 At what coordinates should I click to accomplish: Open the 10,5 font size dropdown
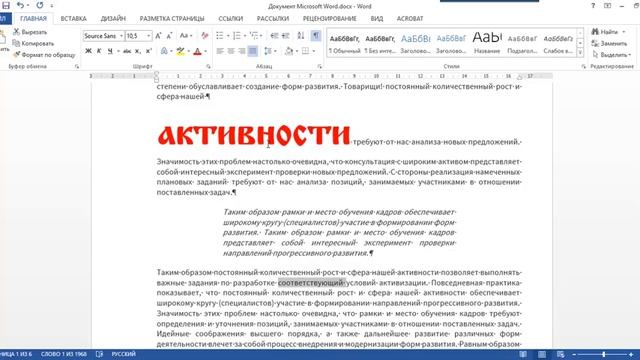[x=149, y=36]
